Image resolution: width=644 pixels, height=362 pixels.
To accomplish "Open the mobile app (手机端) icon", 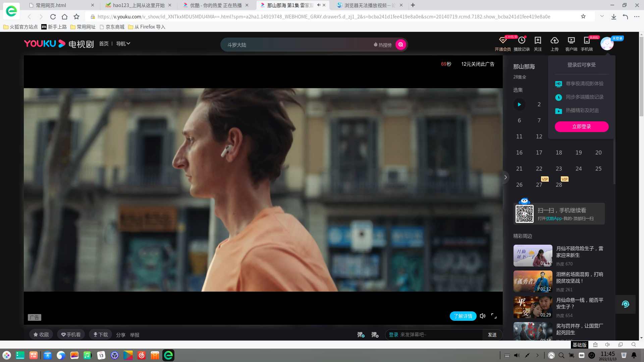I will click(x=587, y=41).
